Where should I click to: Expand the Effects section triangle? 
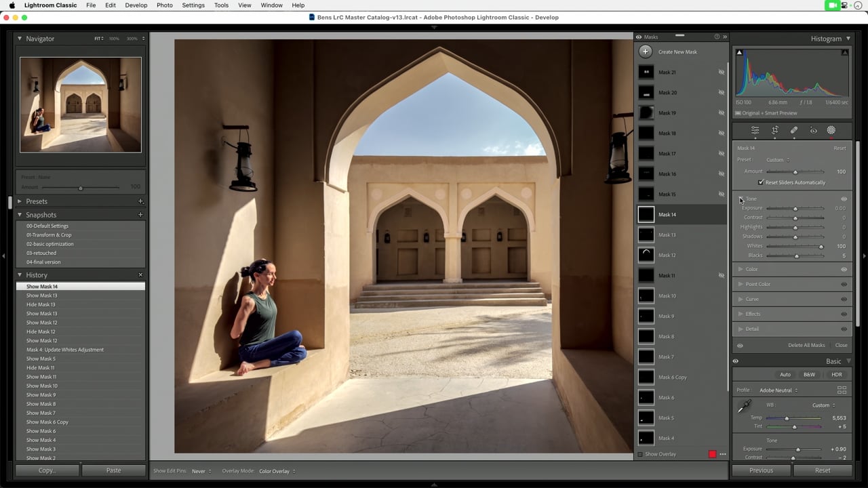[x=741, y=314]
